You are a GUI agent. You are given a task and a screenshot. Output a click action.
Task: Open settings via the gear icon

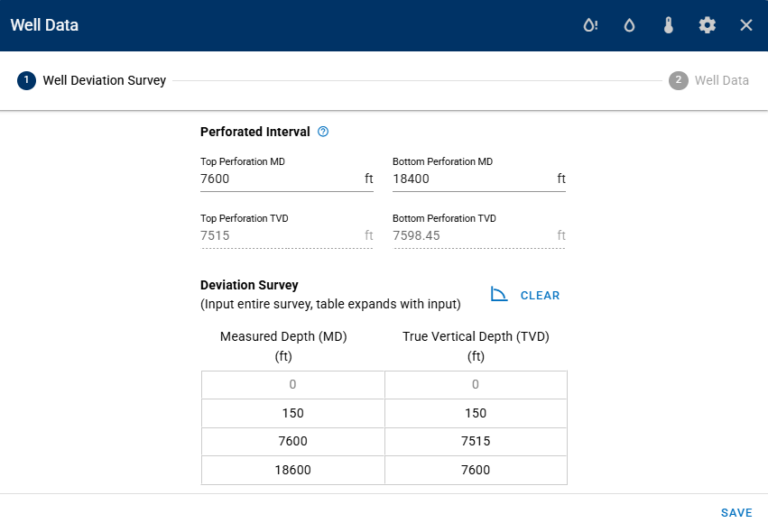[708, 25]
